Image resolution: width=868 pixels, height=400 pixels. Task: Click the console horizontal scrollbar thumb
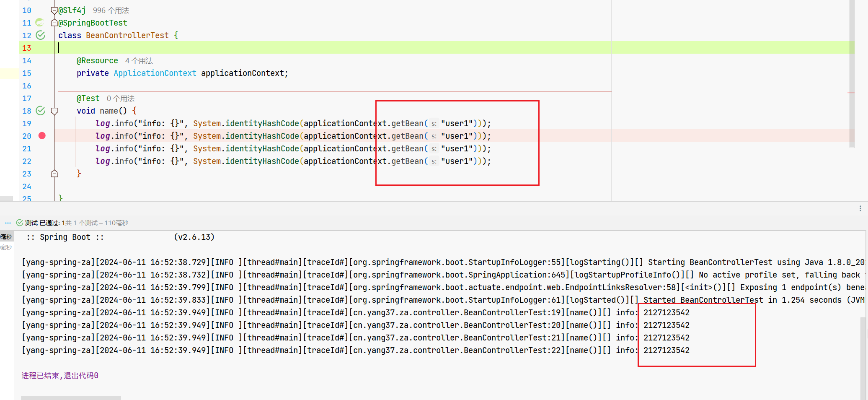(x=71, y=397)
